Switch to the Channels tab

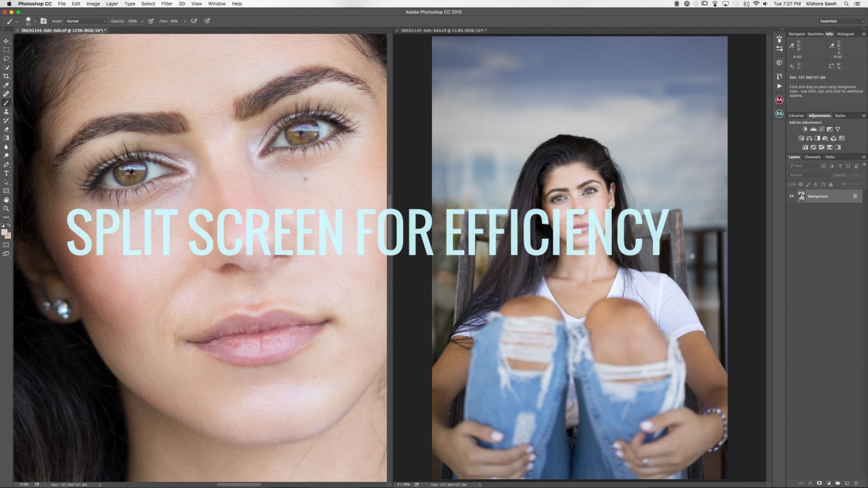tap(813, 157)
